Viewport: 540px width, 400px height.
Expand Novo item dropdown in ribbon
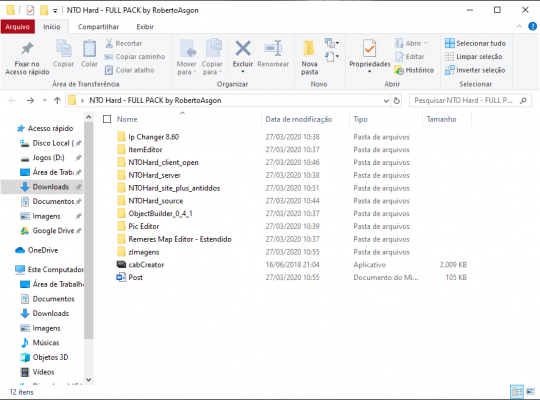tap(332, 43)
